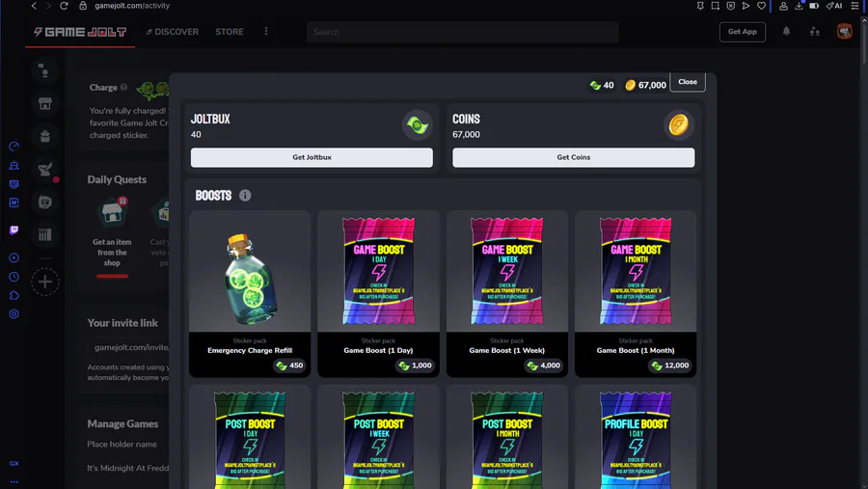The height and width of the screenshot is (489, 868).
Task: Open the browser AI panel icon
Action: coord(834,6)
